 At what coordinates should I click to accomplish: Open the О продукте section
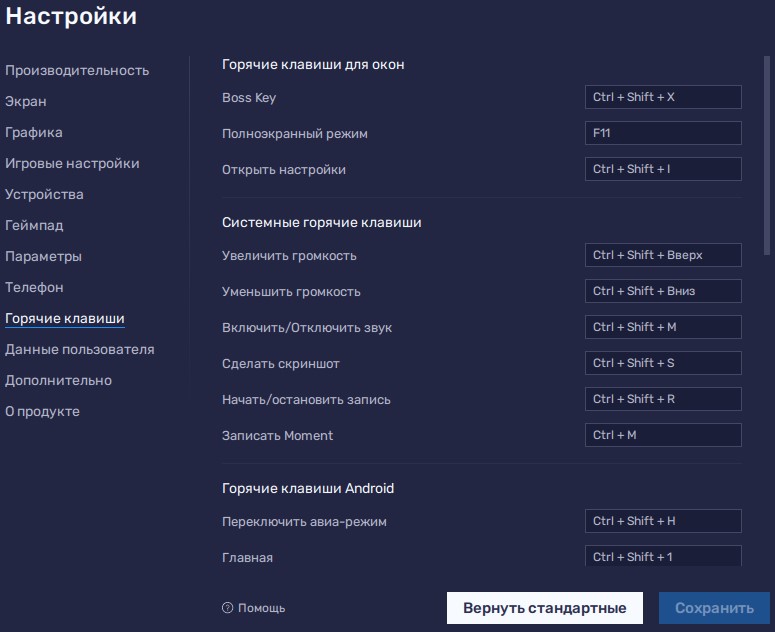43,412
